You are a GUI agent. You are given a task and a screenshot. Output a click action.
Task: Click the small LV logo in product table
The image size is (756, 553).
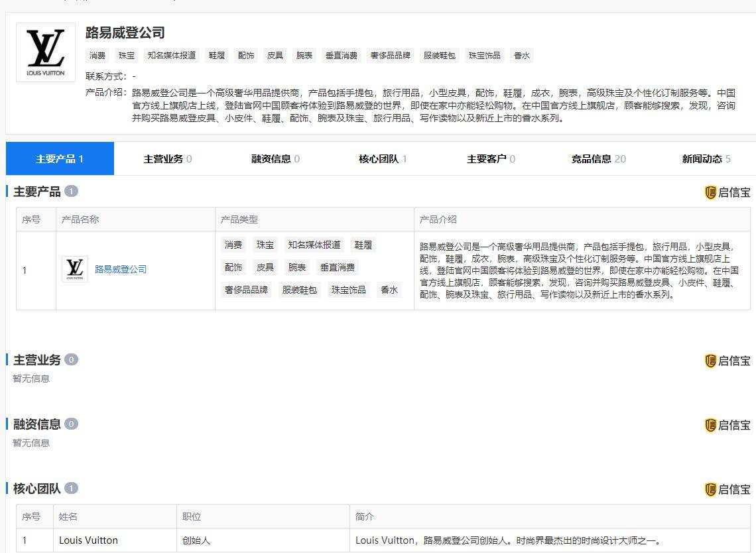[75, 269]
